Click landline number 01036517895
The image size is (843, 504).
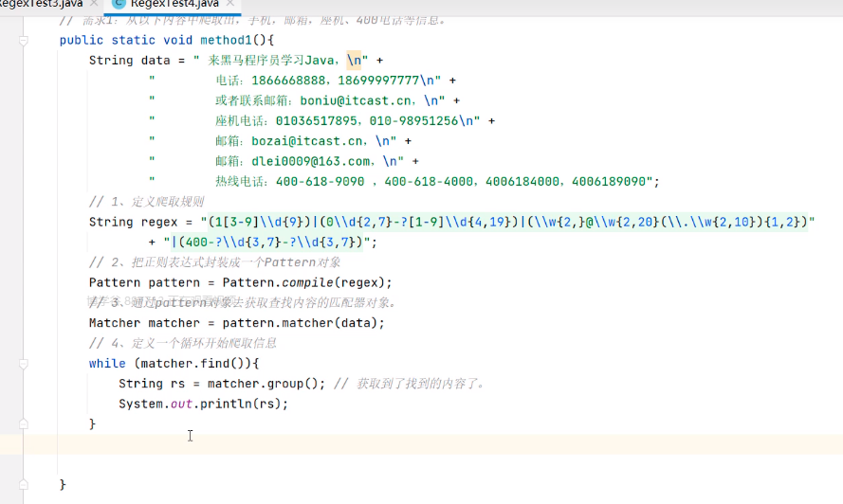click(316, 121)
